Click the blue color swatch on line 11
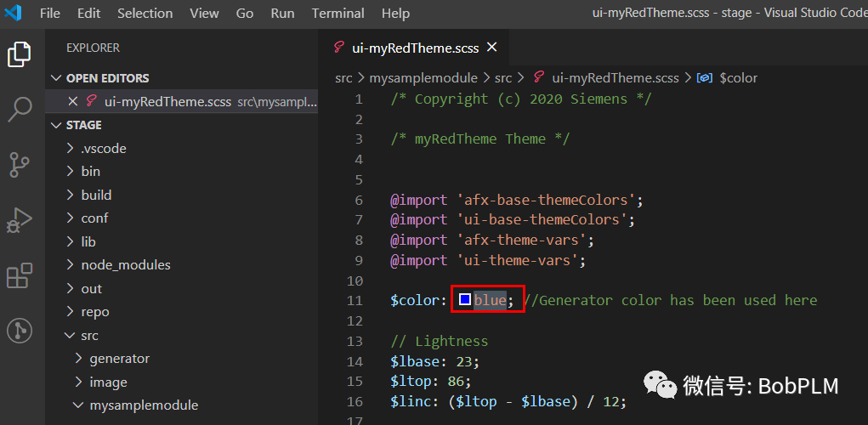 (465, 300)
